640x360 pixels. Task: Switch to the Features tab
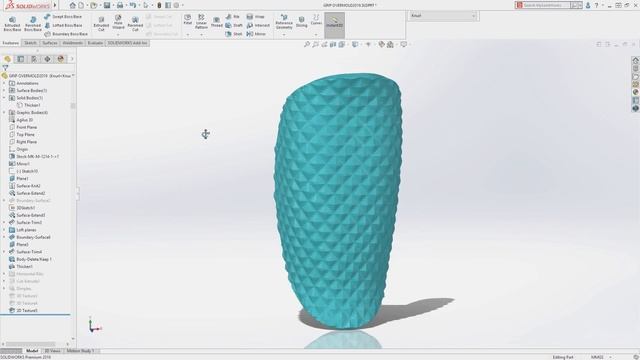click(11, 43)
